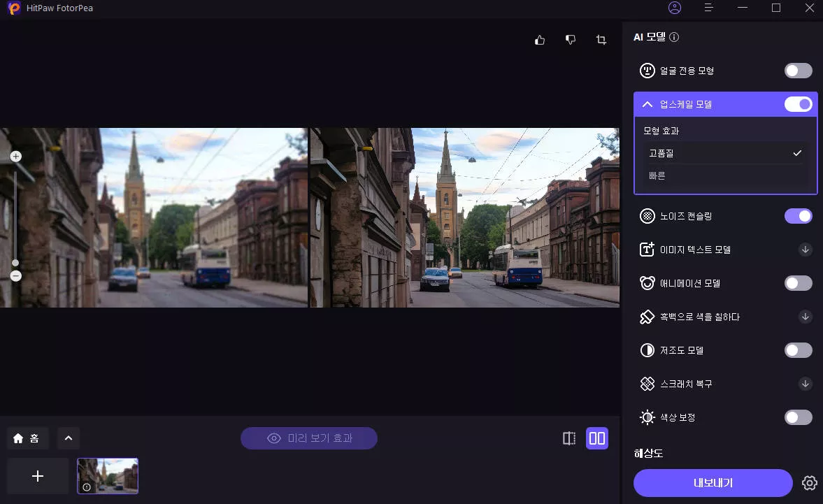Click the thumbs down feedback icon
The width and height of the screenshot is (823, 504).
[571, 41]
